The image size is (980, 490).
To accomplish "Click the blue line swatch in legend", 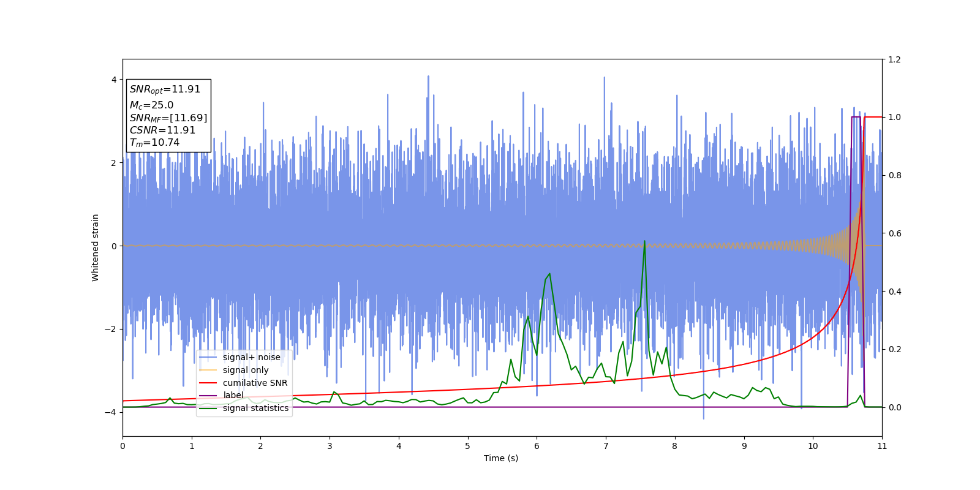I will [208, 358].
